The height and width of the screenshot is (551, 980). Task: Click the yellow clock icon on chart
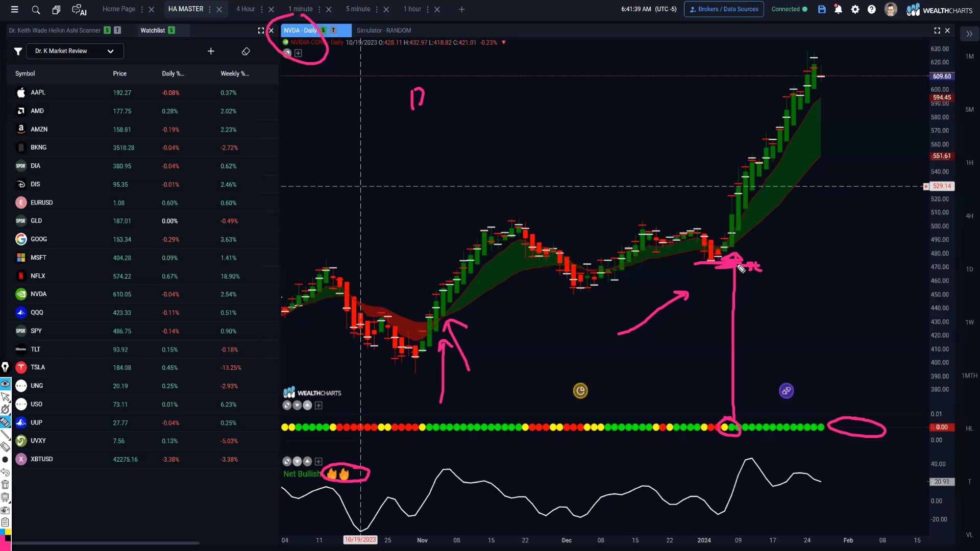pos(580,391)
